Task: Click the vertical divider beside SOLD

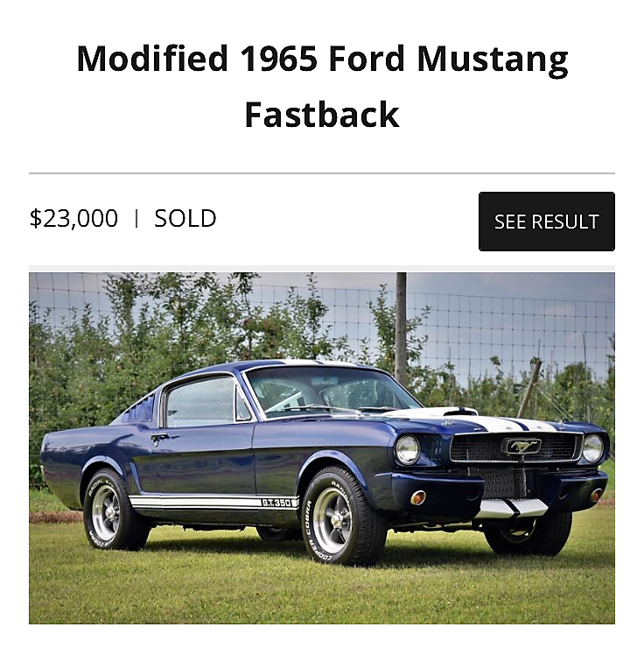Action: [136, 219]
